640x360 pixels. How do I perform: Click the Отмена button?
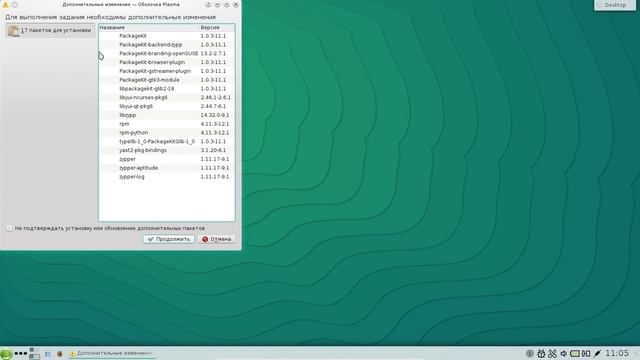click(217, 239)
